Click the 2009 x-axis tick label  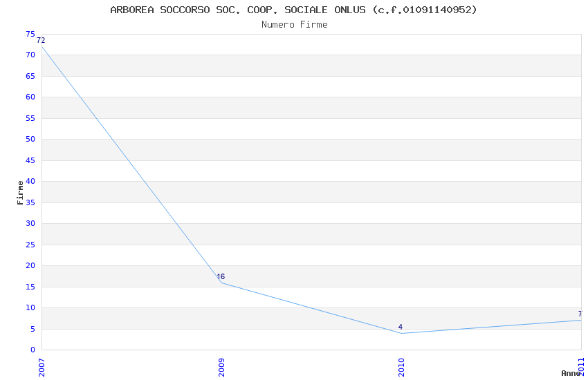click(221, 368)
